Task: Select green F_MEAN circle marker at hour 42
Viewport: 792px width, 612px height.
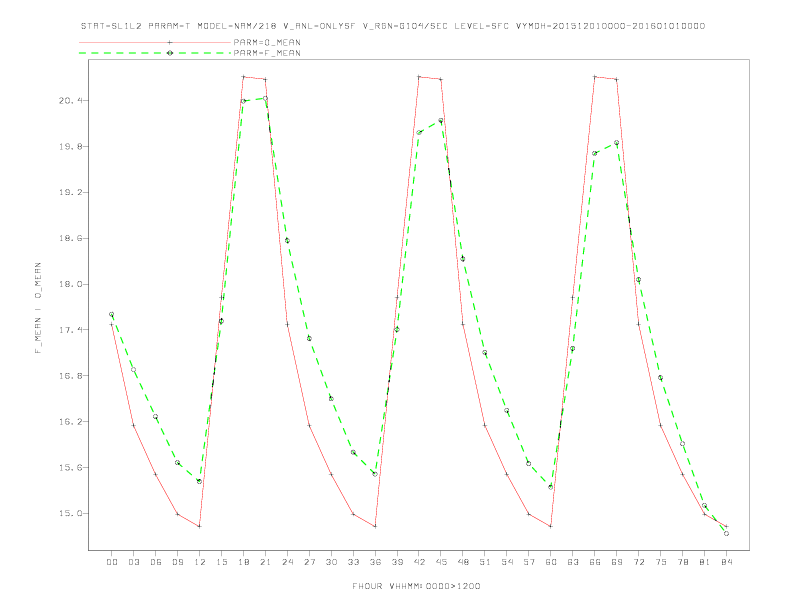Action: pyautogui.click(x=419, y=132)
